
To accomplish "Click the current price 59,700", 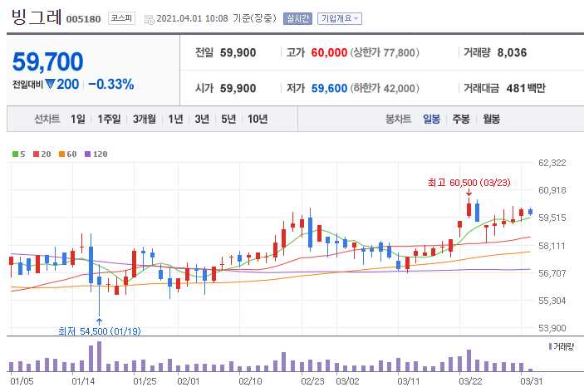I will (47, 61).
